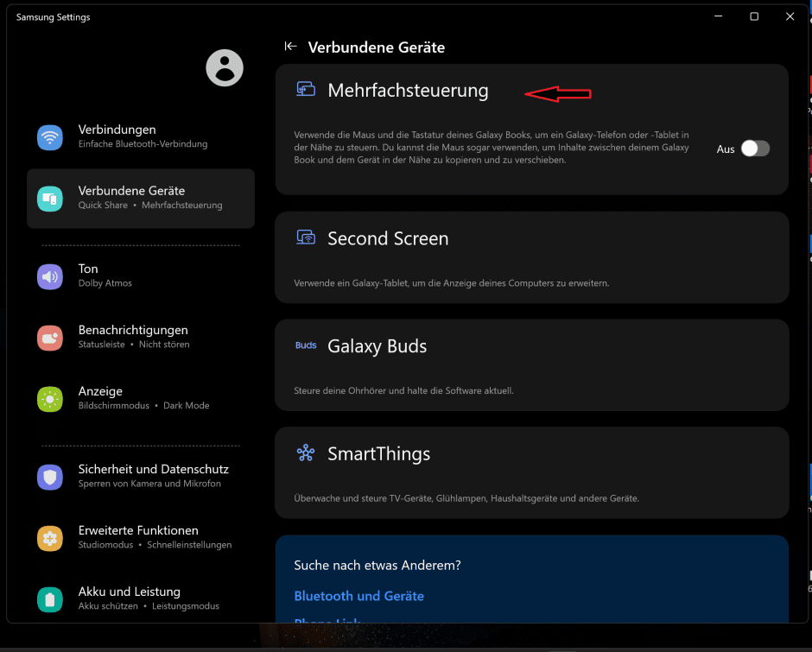The height and width of the screenshot is (652, 812).
Task: Click the Anzeige brightness icon
Action: coord(50,399)
